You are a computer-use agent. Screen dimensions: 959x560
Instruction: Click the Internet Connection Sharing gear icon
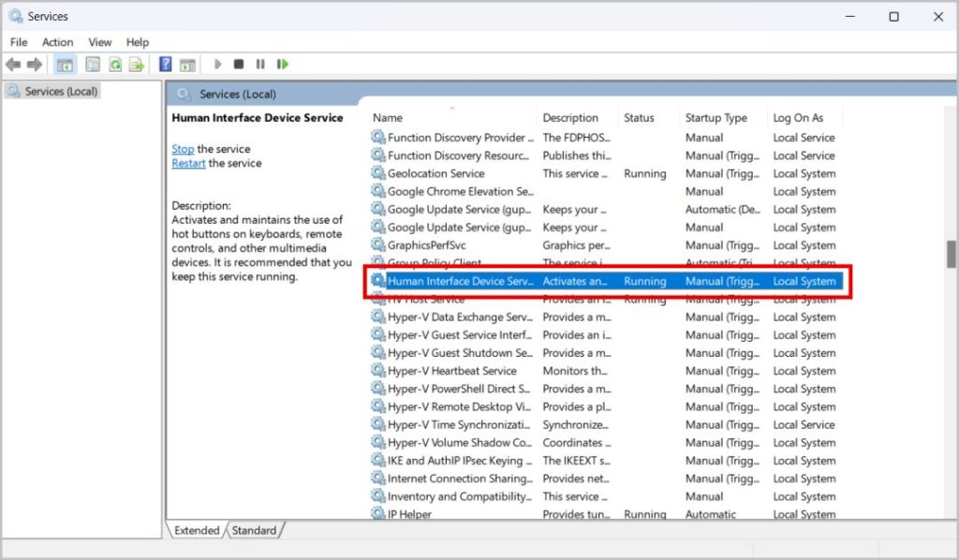pyautogui.click(x=378, y=479)
